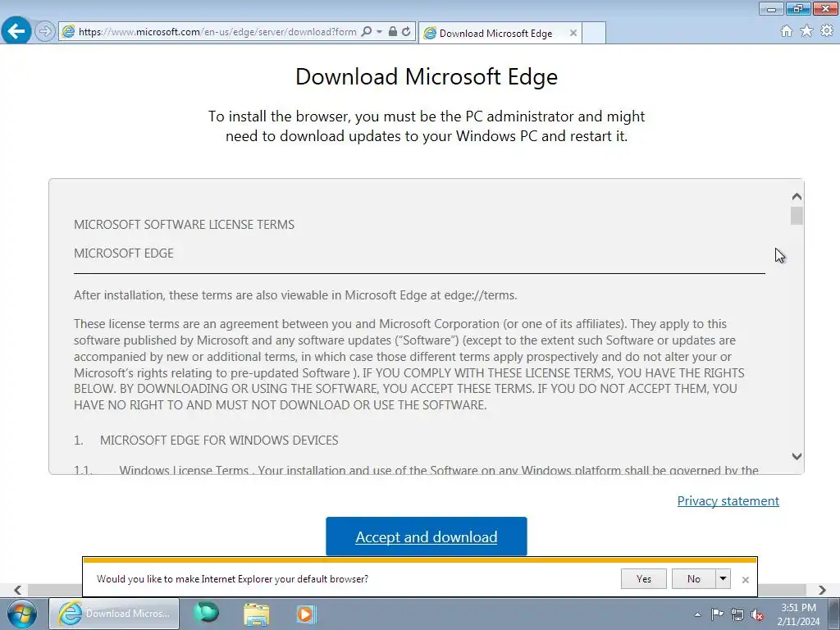Image resolution: width=840 pixels, height=630 pixels.
Task: Show hidden tray icons arrow
Action: pyautogui.click(x=697, y=614)
